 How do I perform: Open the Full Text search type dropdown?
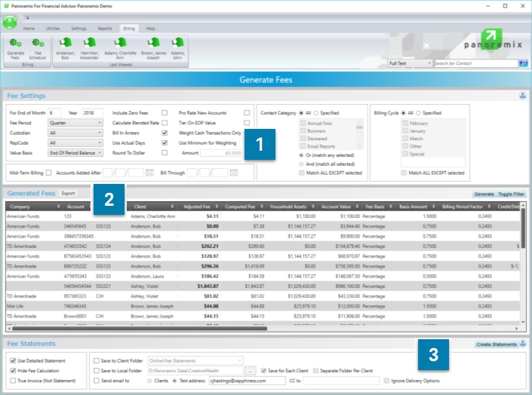click(x=410, y=63)
